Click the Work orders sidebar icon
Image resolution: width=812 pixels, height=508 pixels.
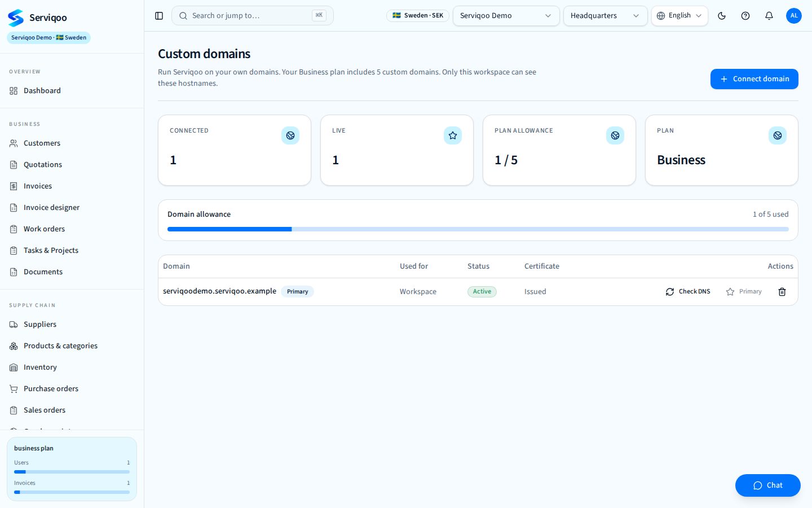(14, 229)
